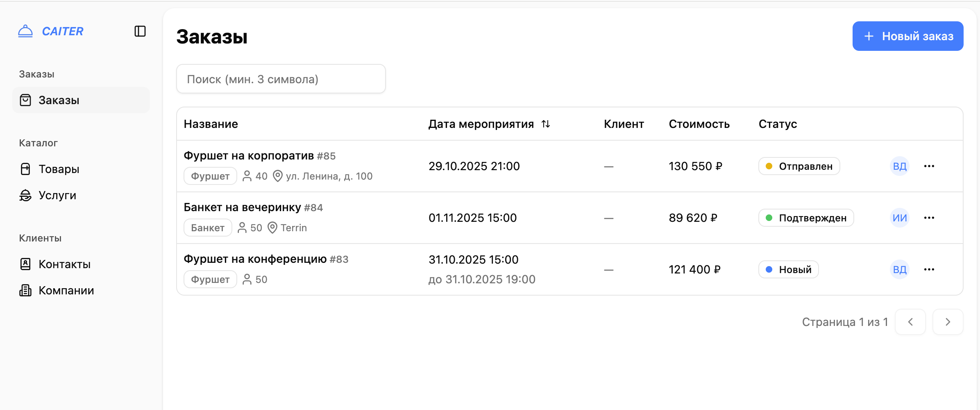Select the Услуги sidebar icon

point(25,195)
